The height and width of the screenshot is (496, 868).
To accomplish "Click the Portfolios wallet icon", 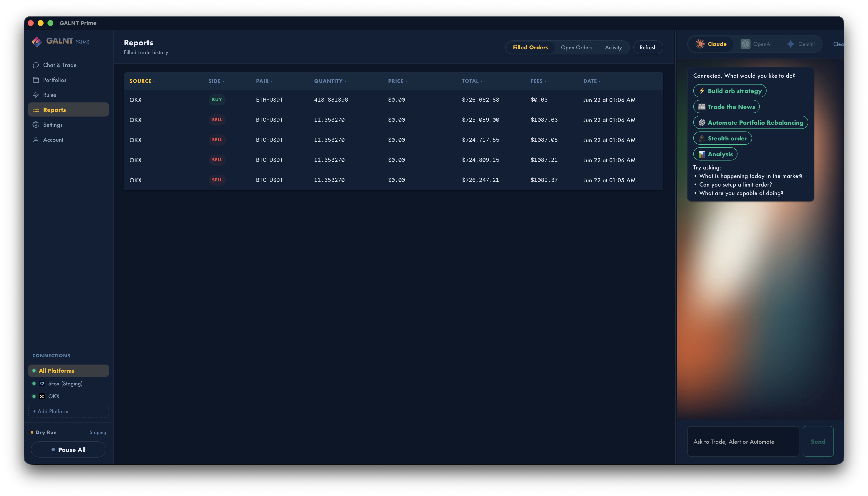I will point(36,80).
